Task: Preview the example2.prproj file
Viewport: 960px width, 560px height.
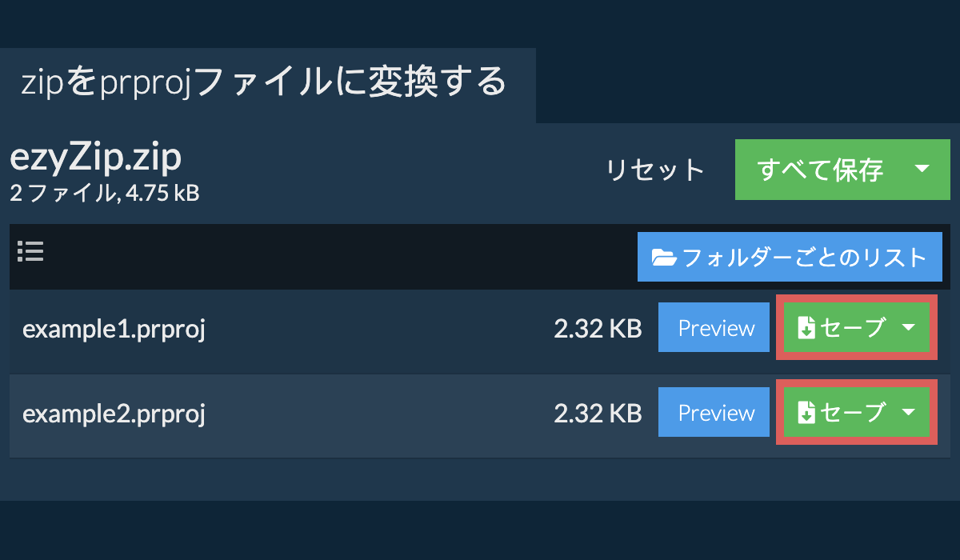Action: click(x=716, y=413)
